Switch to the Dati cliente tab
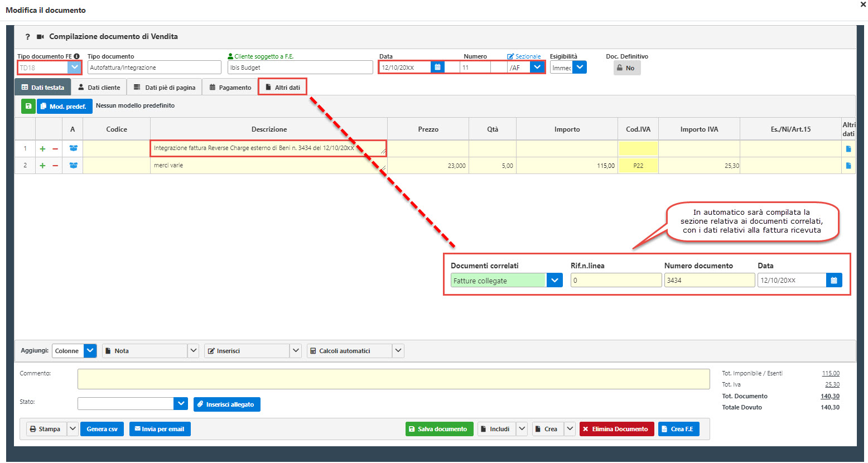The image size is (868, 463). coord(99,88)
